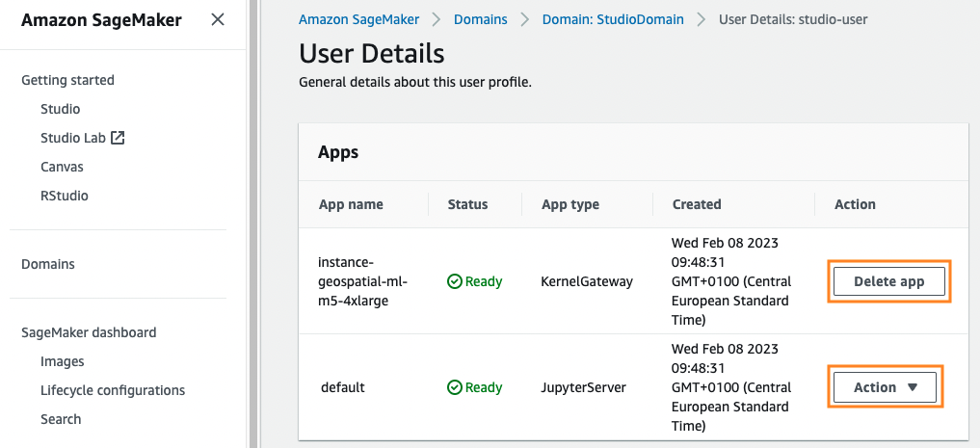Click the Created date of KernelGateway app
This screenshot has height=448, width=980.
click(x=731, y=281)
